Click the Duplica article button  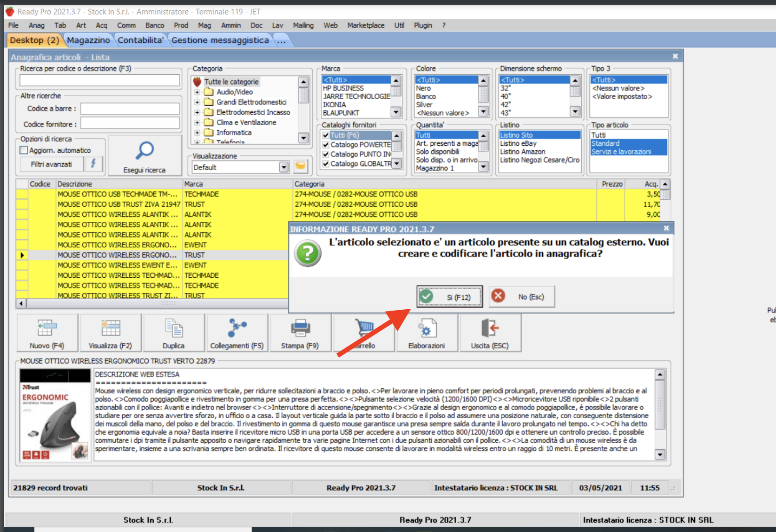174,333
